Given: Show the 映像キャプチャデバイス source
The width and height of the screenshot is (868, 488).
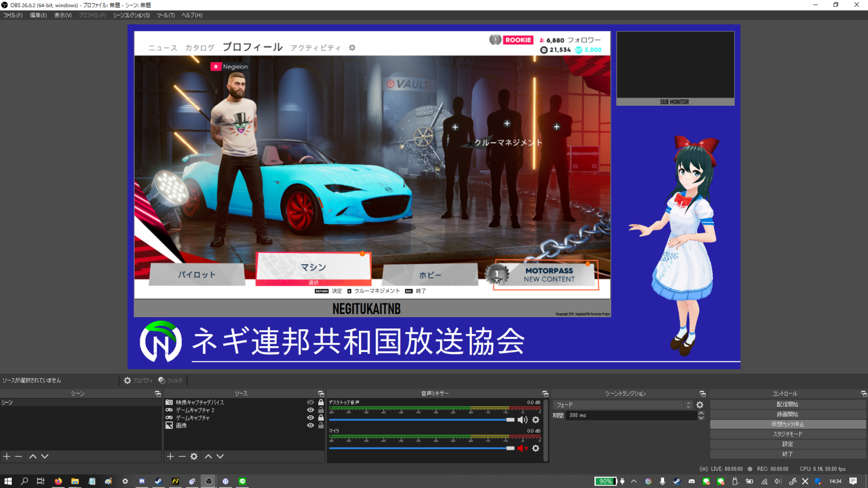Looking at the screenshot, I should point(310,402).
